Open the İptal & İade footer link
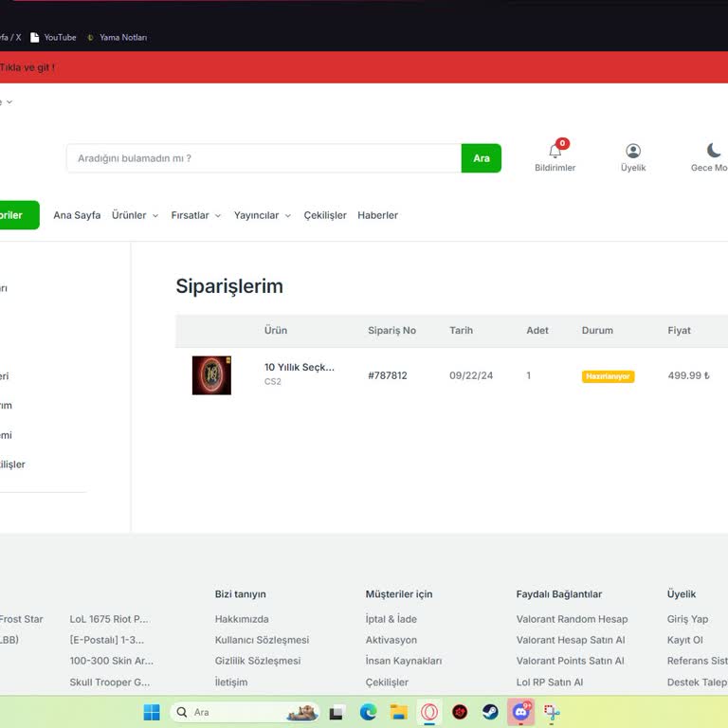Screen dimensions: 728x728 point(391,619)
